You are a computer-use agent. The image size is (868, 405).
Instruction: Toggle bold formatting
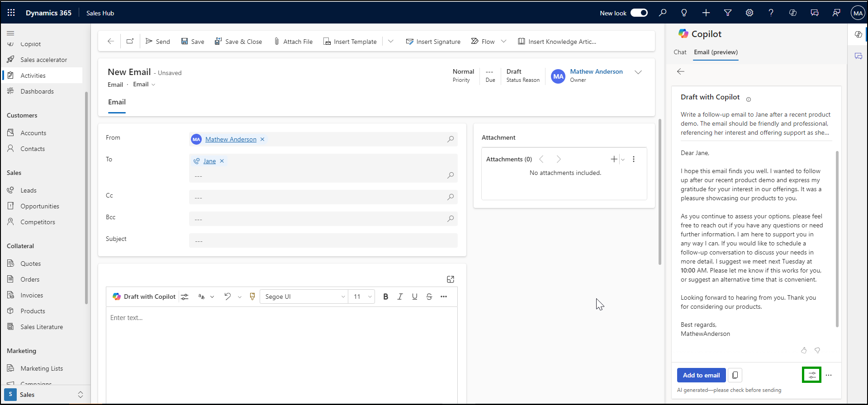pyautogui.click(x=385, y=297)
